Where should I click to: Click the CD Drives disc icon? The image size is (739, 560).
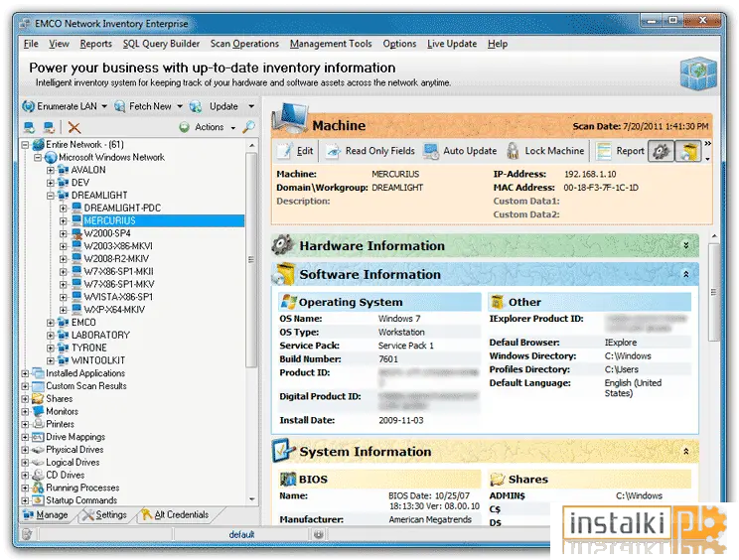click(38, 475)
